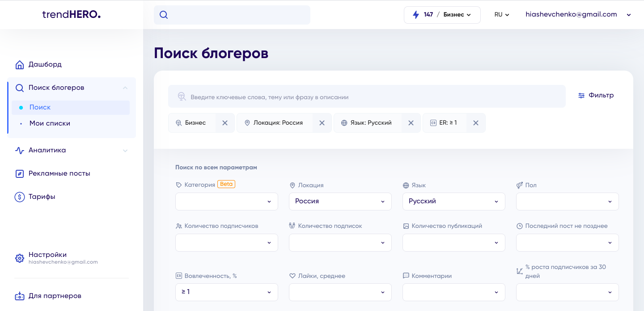Click the Лайки heart icon
644x311 pixels.
tap(292, 276)
